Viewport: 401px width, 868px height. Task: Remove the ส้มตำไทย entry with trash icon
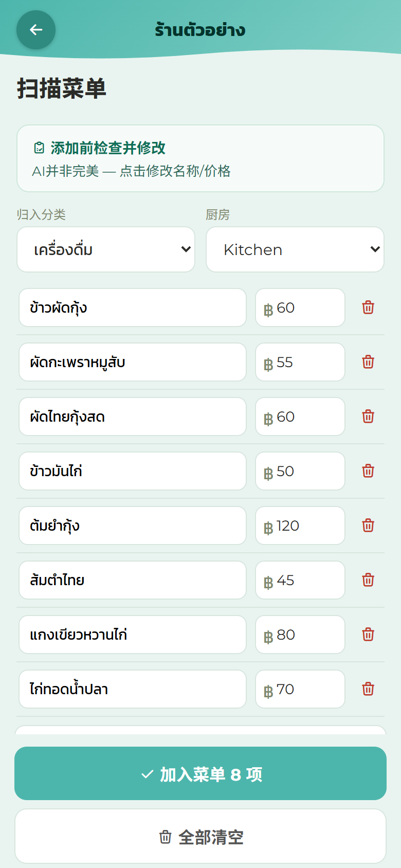coord(368,580)
